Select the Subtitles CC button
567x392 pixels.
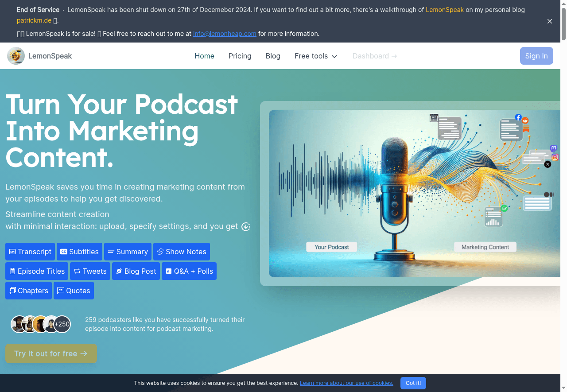(x=79, y=252)
